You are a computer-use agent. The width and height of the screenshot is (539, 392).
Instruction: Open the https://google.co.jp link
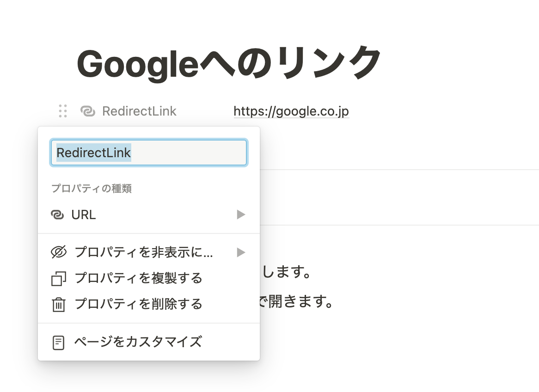(x=291, y=111)
